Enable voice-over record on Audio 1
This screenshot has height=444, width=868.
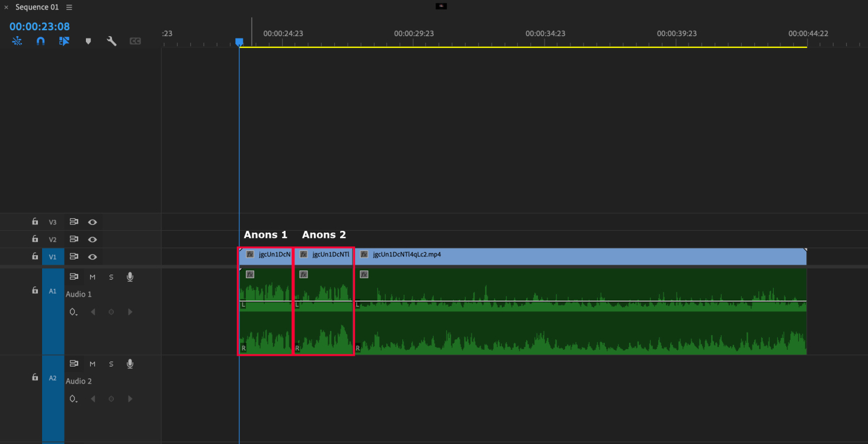[x=130, y=277]
